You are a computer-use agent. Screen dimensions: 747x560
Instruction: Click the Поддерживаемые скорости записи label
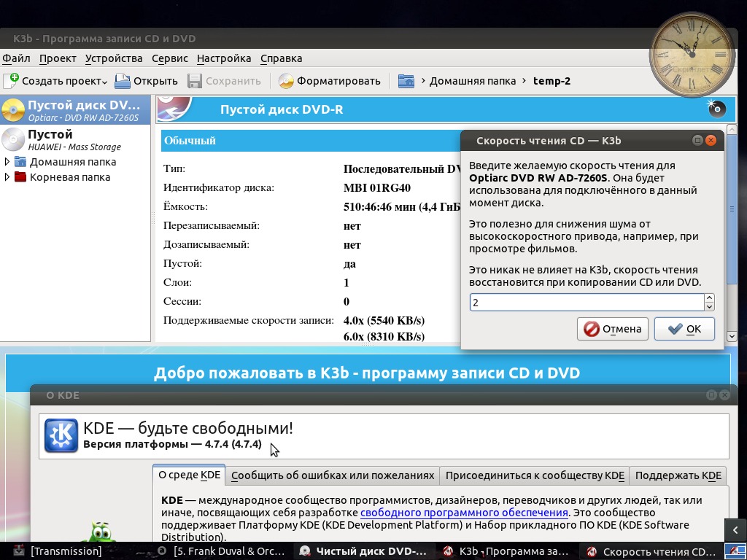[248, 321]
